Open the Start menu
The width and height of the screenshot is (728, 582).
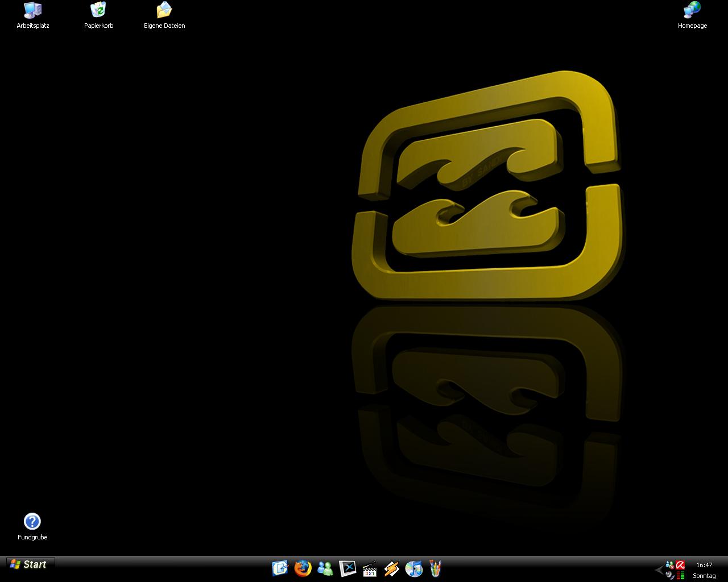[x=31, y=564]
